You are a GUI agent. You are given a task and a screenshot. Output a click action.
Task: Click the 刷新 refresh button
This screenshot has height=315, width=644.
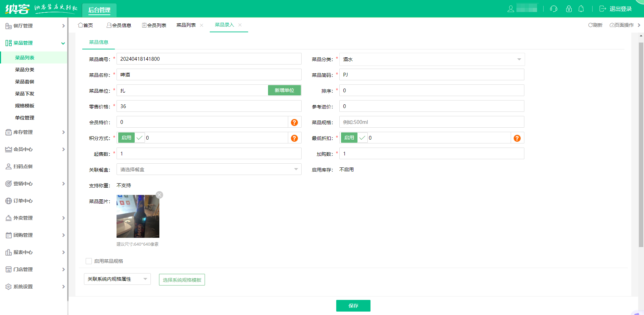pyautogui.click(x=595, y=25)
